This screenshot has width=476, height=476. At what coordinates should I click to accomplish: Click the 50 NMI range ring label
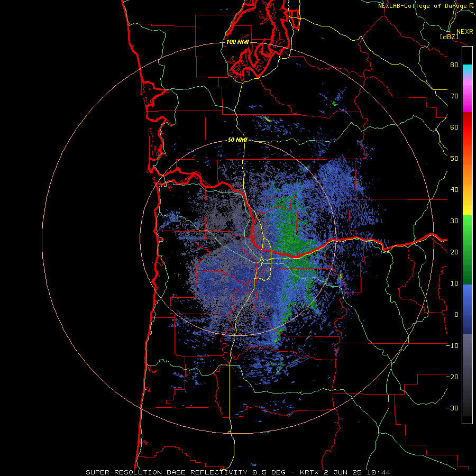237,140
